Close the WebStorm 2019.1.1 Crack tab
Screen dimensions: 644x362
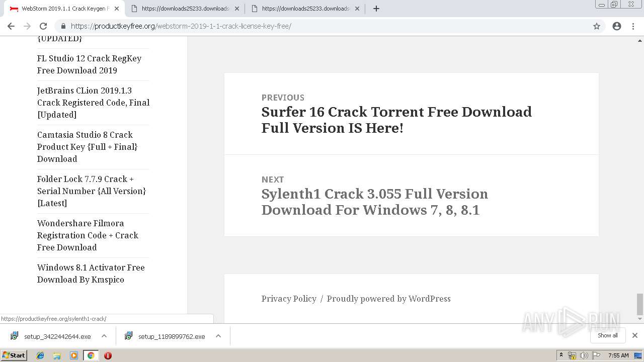[117, 9]
